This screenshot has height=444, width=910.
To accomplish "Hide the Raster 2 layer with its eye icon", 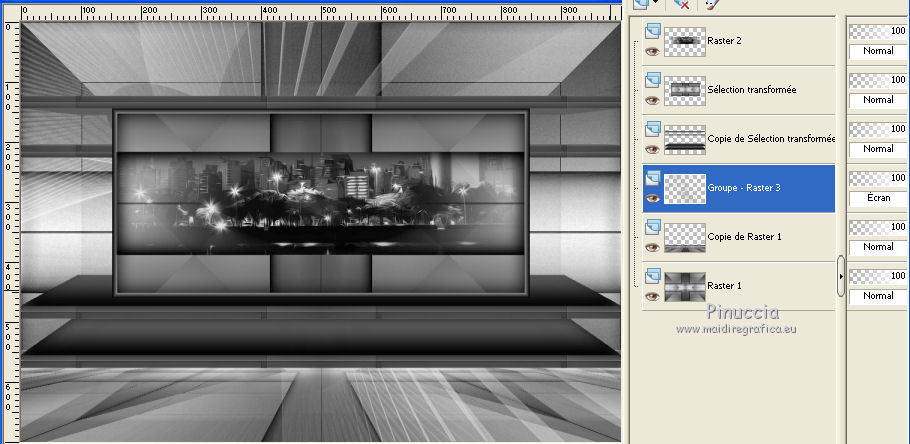I will pos(653,51).
